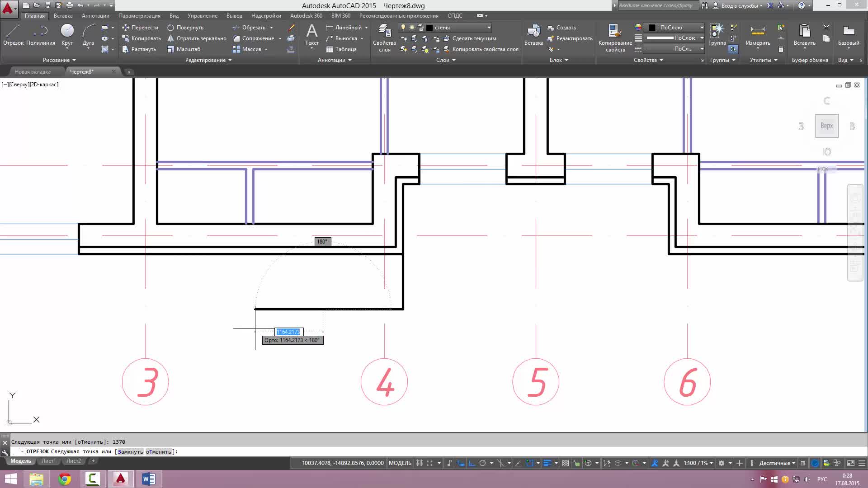Click the Вставка (Insert block) icon
The image size is (868, 488).
click(x=534, y=35)
